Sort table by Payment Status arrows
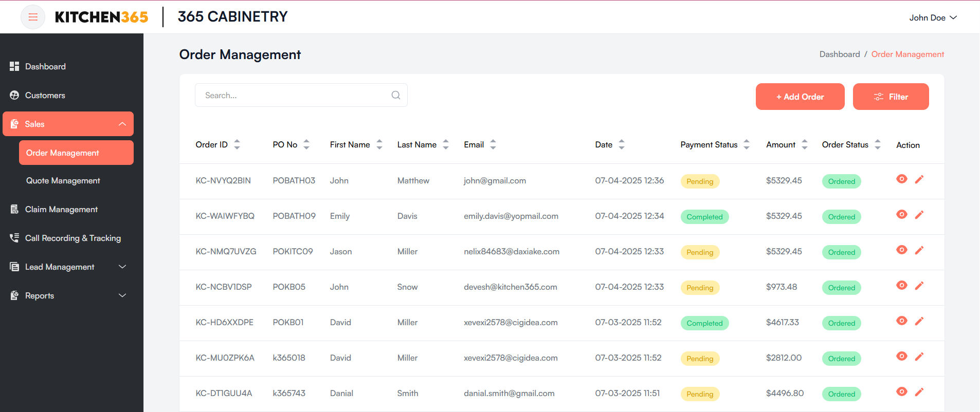The width and height of the screenshot is (980, 412). (x=747, y=144)
